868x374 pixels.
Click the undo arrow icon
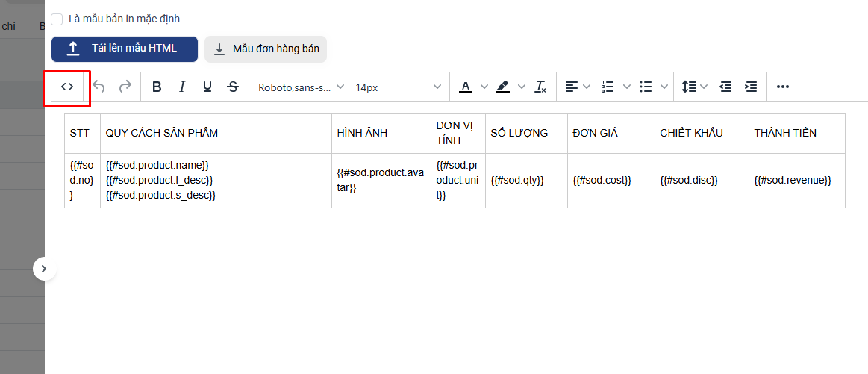coord(99,87)
